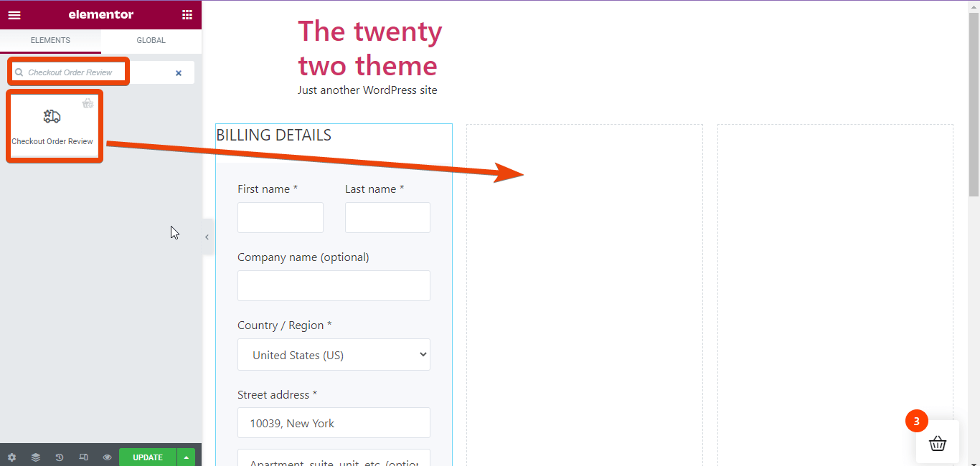Switch to the Global tab
This screenshot has height=466, width=980.
(151, 41)
